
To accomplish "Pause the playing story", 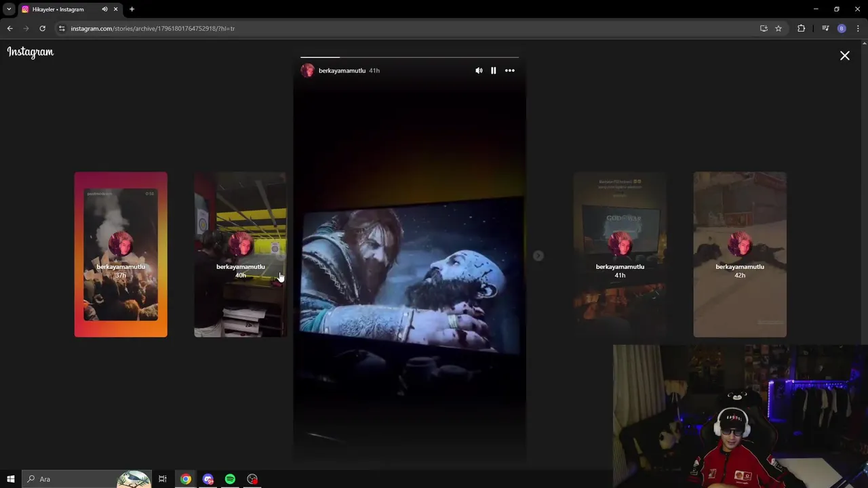I will pyautogui.click(x=494, y=70).
